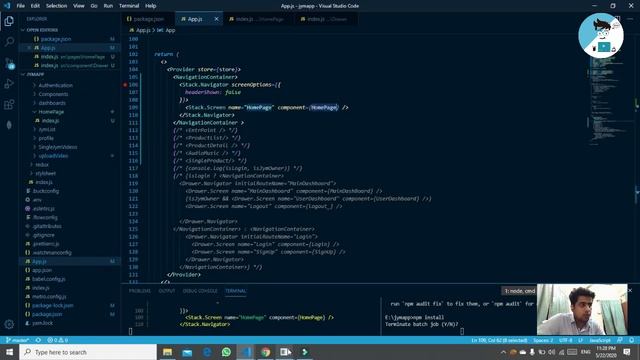Open the Run and Debug view
Screen dimensions: 640x360
coord(9,84)
